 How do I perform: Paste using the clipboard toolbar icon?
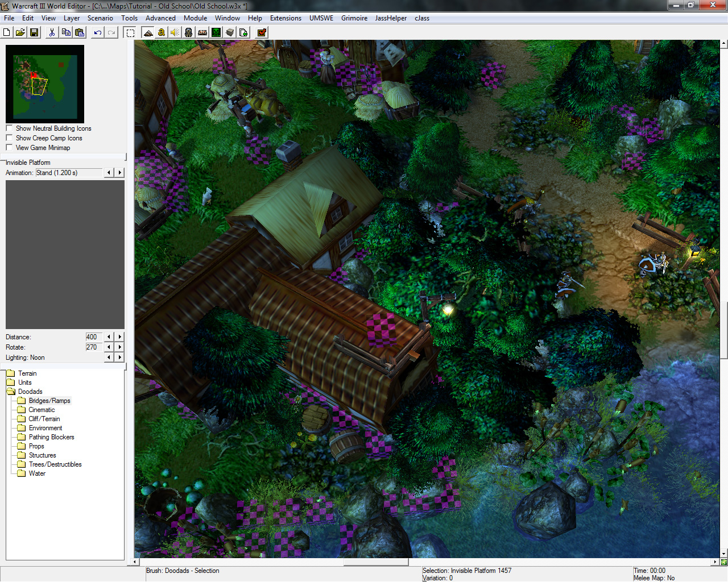80,32
